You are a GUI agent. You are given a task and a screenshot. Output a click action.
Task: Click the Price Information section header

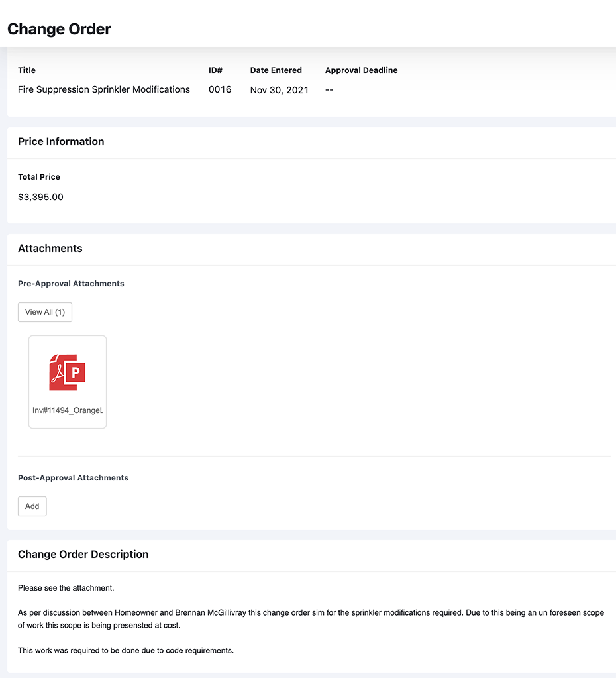(61, 141)
